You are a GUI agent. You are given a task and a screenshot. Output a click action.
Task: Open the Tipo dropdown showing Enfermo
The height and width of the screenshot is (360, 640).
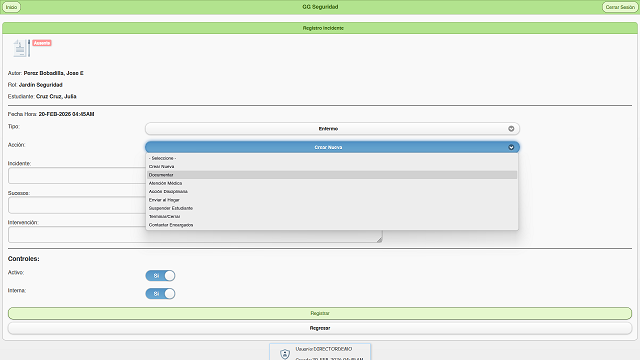click(332, 129)
